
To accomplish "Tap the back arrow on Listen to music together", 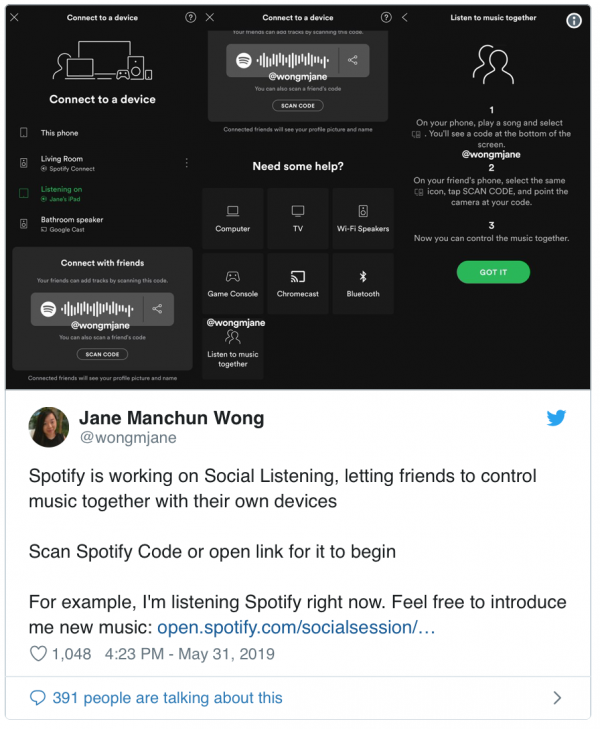I will pyautogui.click(x=404, y=18).
